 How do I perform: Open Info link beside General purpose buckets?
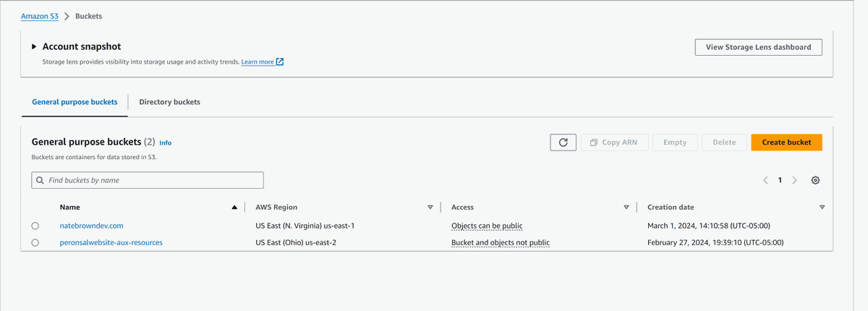[x=165, y=143]
